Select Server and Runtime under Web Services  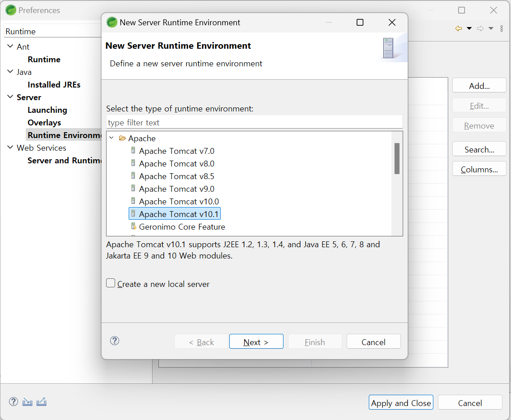[x=65, y=161]
